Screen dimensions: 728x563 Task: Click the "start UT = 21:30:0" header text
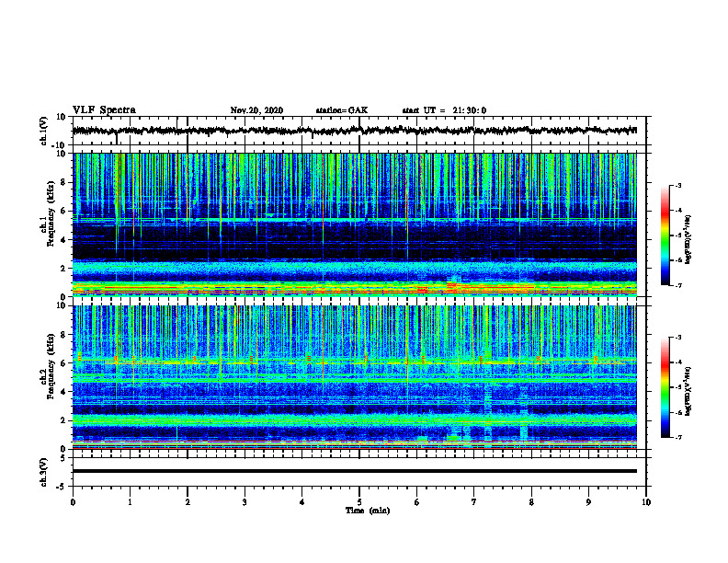pyautogui.click(x=444, y=110)
